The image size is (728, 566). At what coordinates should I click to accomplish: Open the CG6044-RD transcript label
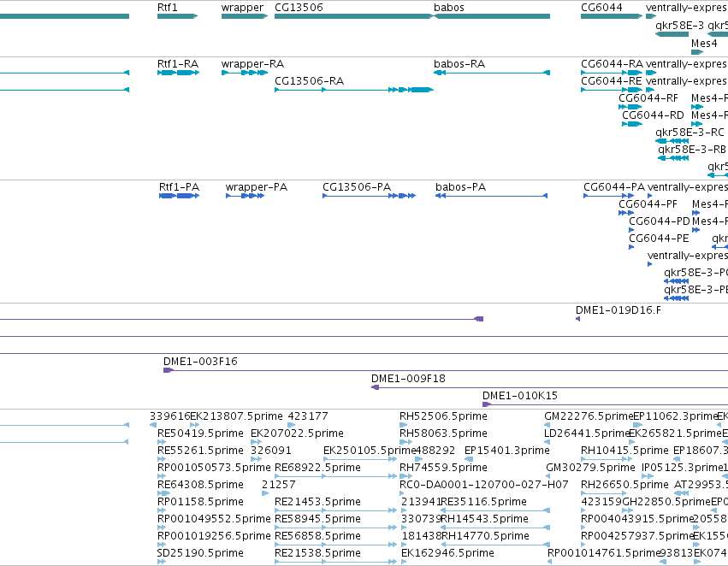653,115
